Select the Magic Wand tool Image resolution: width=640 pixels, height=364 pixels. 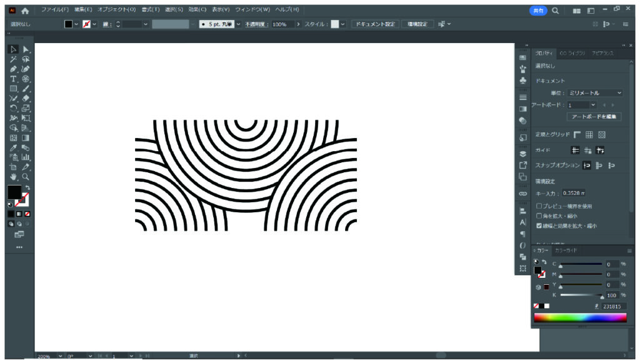tap(13, 59)
